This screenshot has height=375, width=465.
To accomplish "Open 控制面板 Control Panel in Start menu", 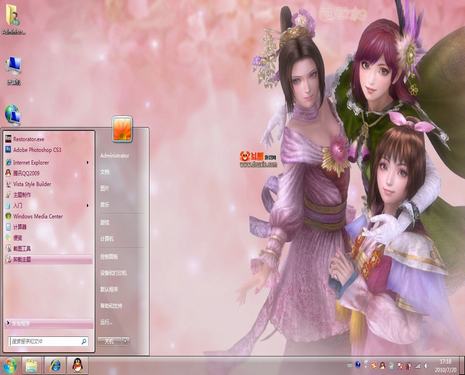I will click(109, 257).
